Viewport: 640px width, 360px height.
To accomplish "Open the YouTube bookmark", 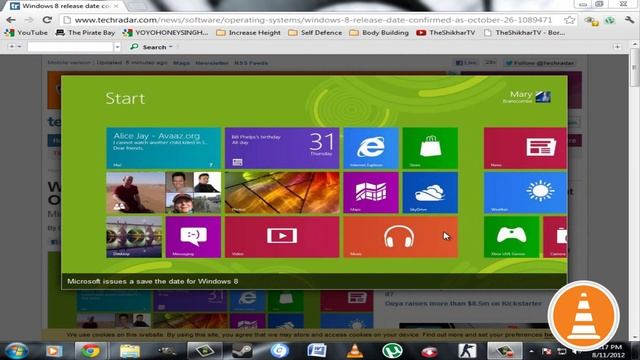I will tap(26, 33).
